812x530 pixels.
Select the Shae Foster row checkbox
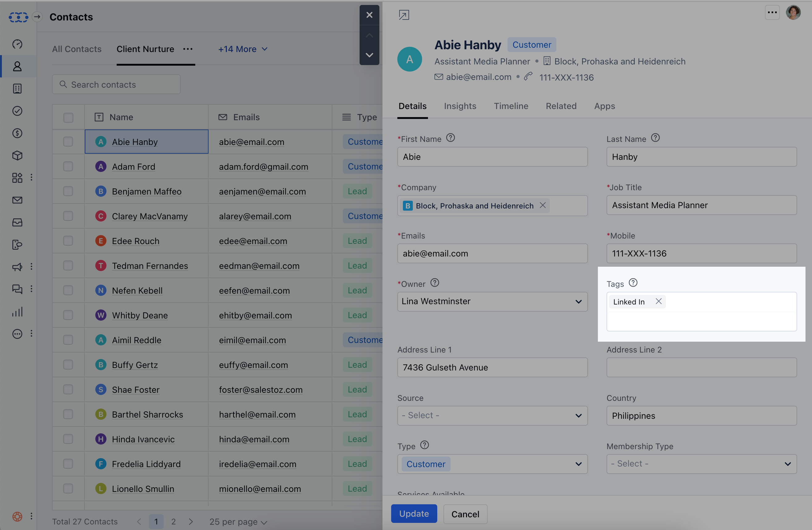coord(68,389)
